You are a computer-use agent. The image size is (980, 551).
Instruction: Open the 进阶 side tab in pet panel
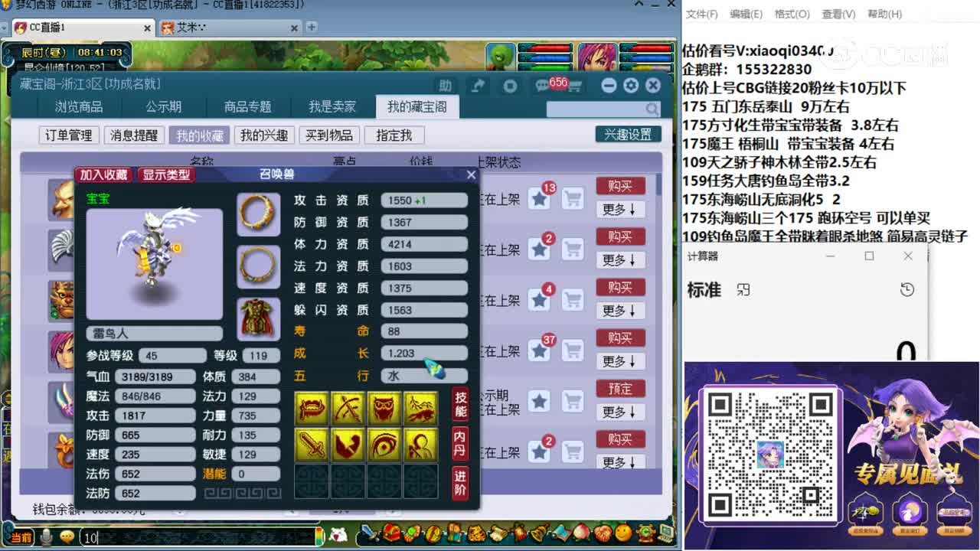click(460, 483)
